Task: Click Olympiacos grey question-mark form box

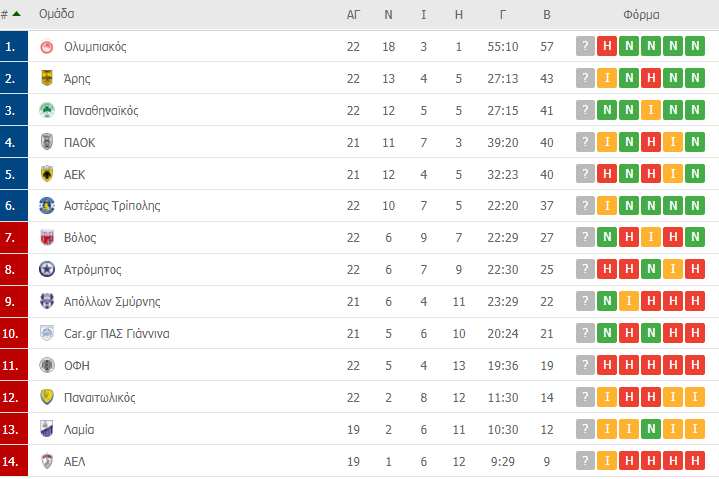Action: click(585, 47)
